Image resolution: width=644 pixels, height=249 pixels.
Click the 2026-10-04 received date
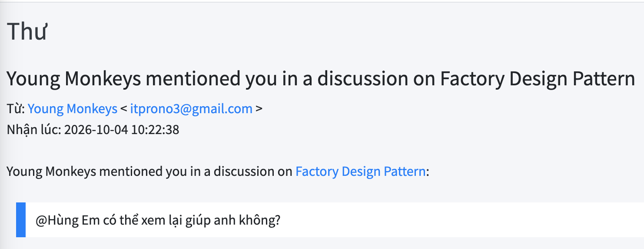coord(96,130)
